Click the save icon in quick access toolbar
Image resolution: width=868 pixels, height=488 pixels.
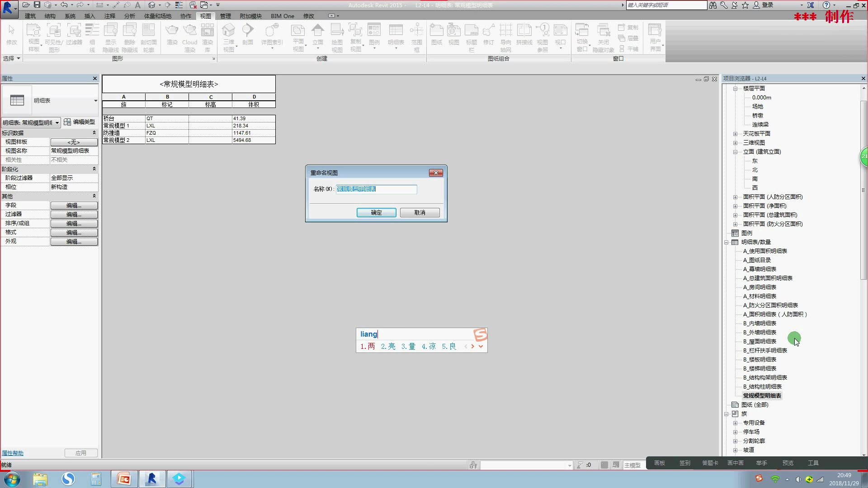click(x=37, y=5)
